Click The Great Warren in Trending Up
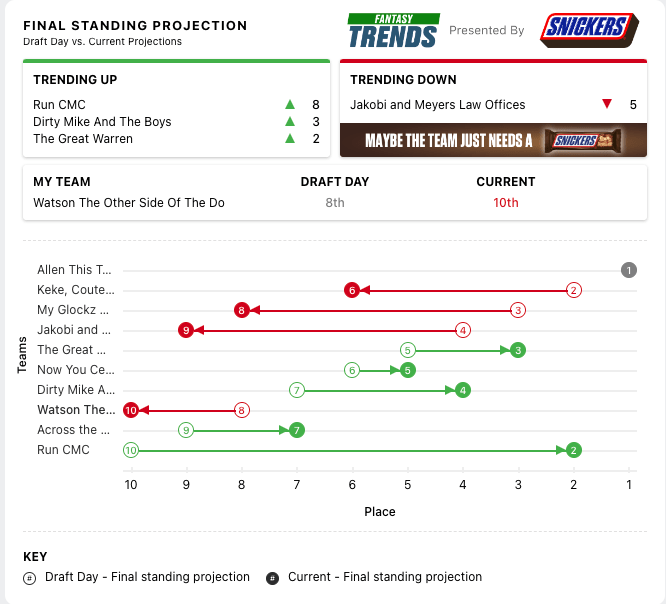Image resolution: width=666 pixels, height=604 pixels. (83, 139)
